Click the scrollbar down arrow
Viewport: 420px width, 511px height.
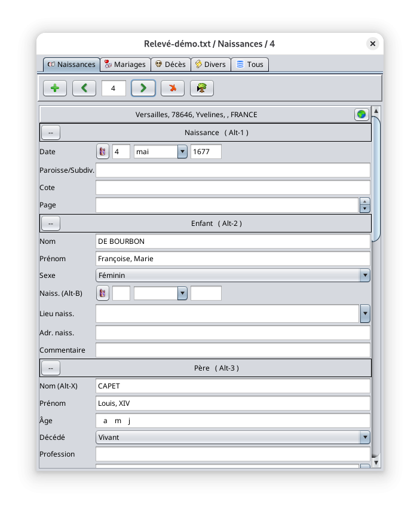(376, 463)
